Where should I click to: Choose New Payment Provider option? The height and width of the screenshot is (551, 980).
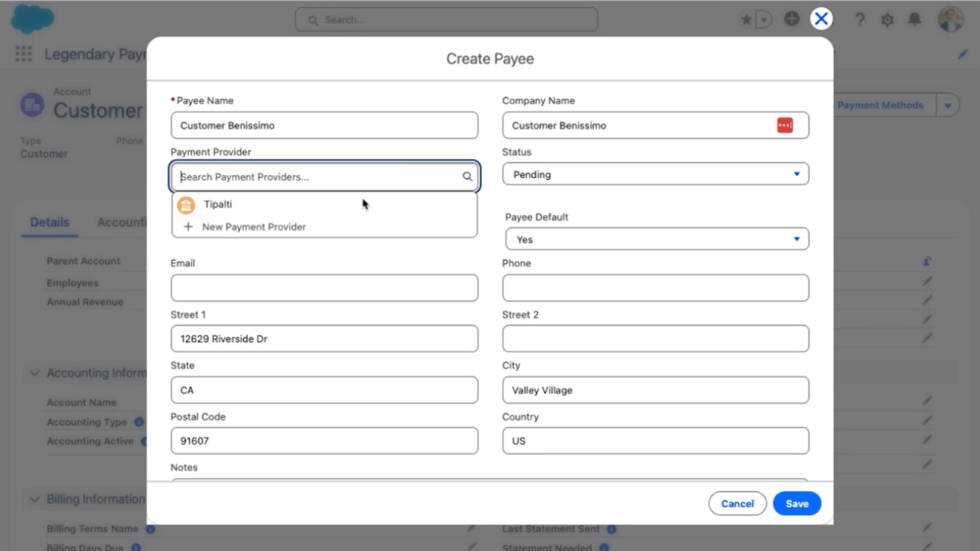tap(254, 227)
